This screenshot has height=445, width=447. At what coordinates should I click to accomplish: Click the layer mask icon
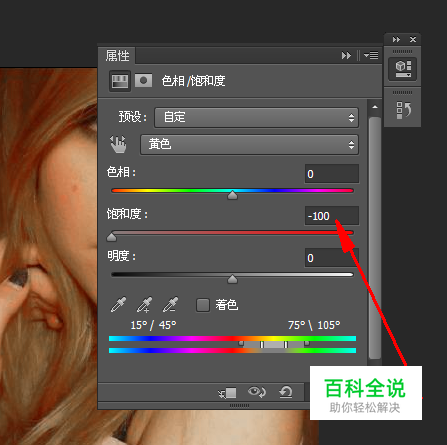pos(143,81)
